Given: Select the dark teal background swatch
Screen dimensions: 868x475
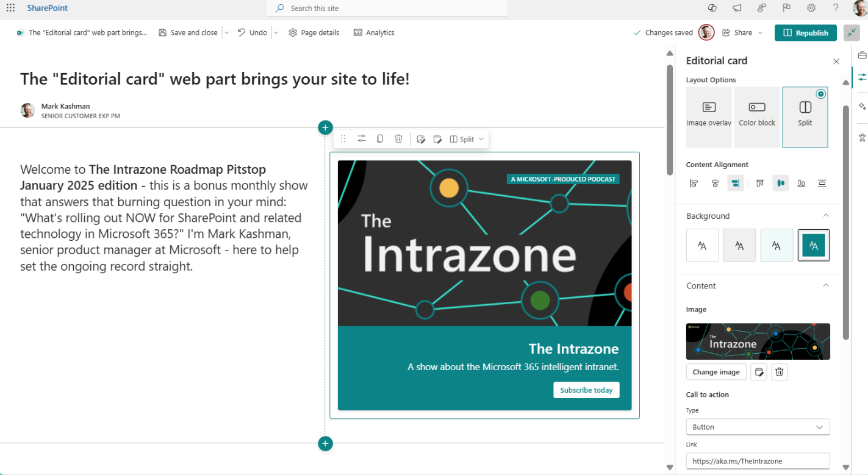Looking at the screenshot, I should (814, 245).
